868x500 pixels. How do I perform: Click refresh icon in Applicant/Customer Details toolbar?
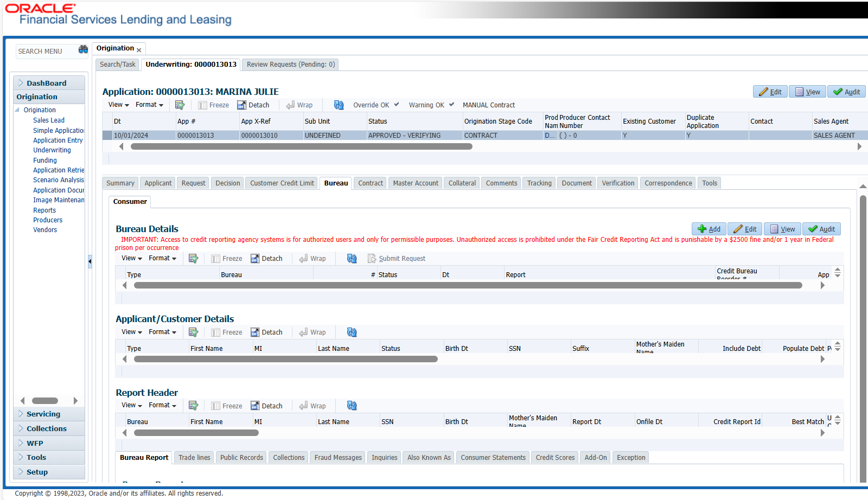click(352, 332)
